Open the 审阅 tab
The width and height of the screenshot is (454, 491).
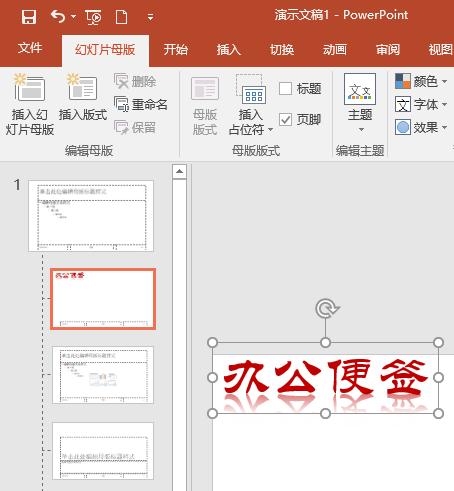click(388, 50)
